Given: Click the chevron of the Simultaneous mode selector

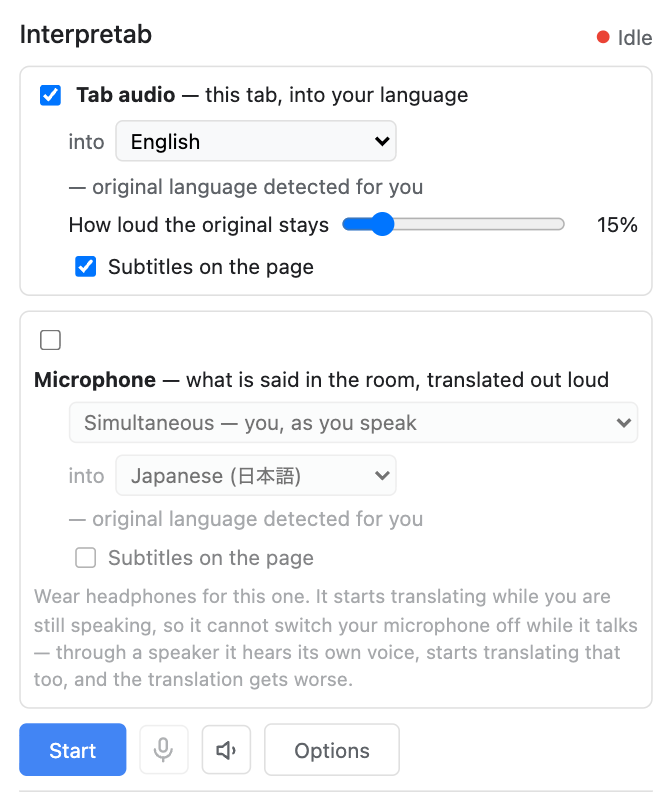Looking at the screenshot, I should [x=624, y=423].
